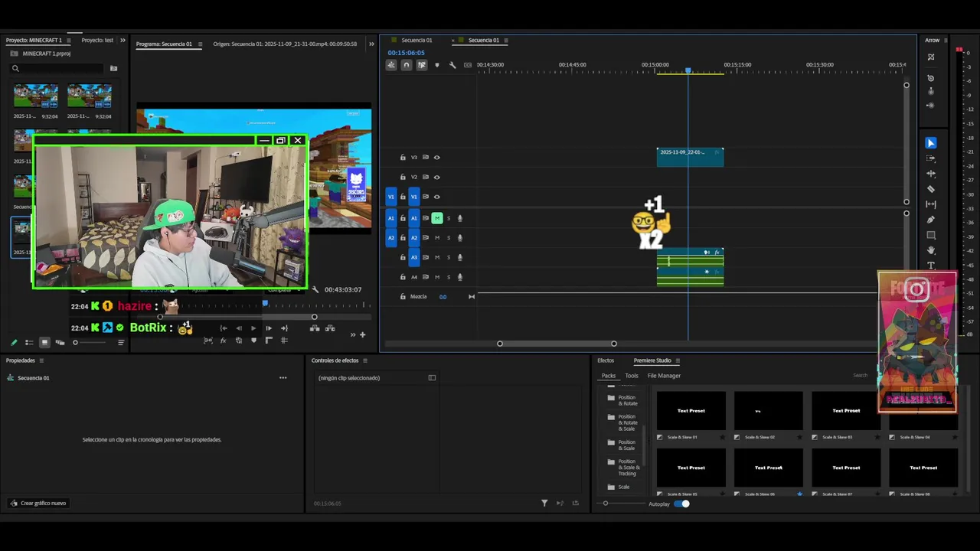
Task: Open the Tools tab in Premiere Studio
Action: point(632,376)
